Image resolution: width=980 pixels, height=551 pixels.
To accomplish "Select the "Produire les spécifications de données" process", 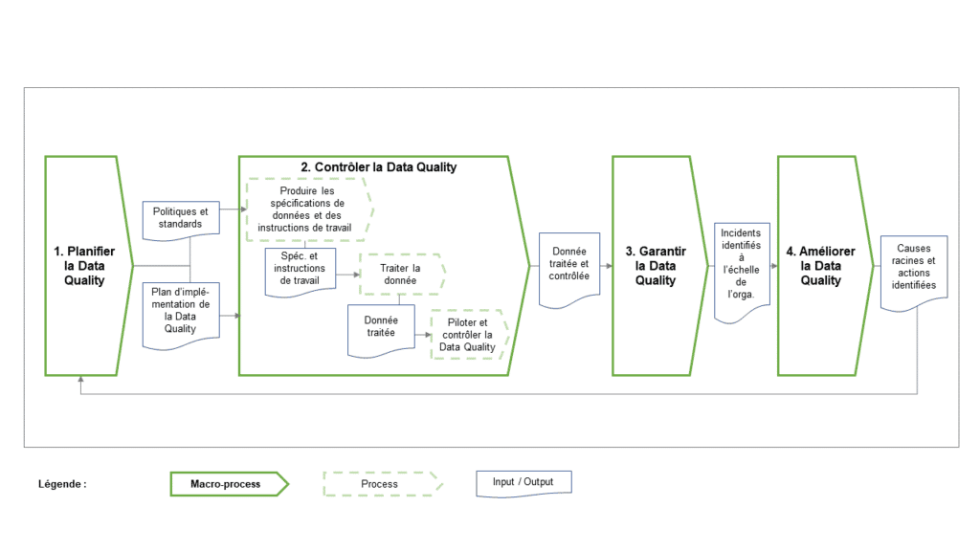I will [x=304, y=209].
